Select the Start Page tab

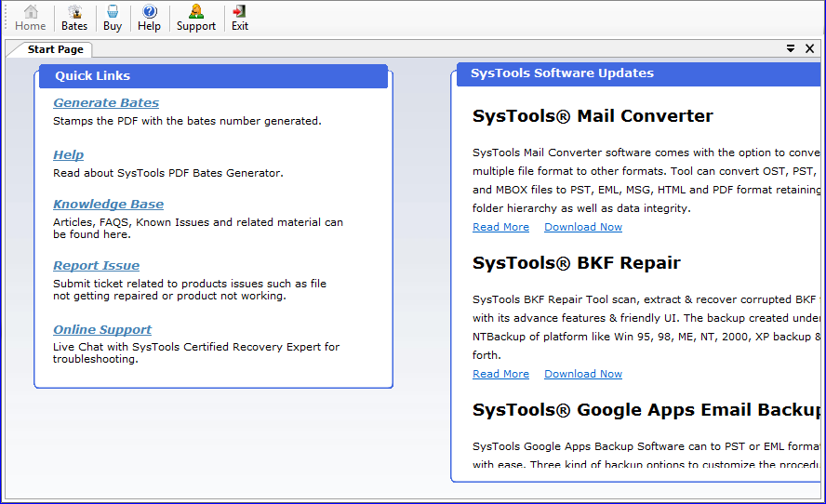point(55,49)
